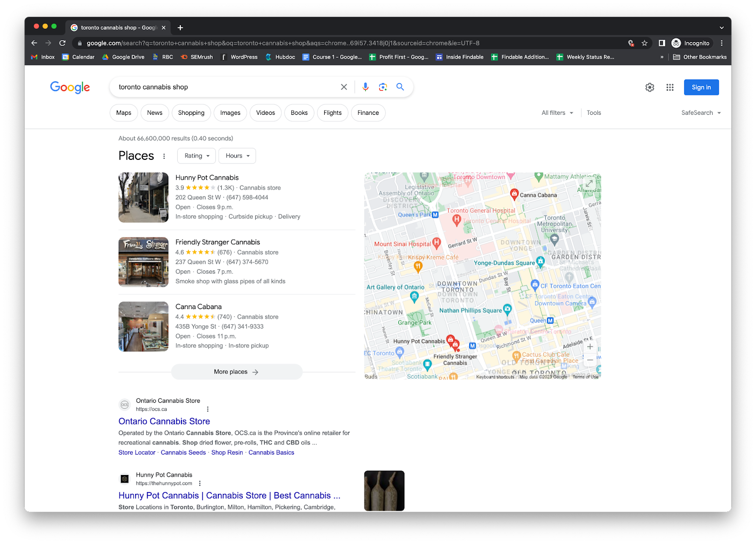This screenshot has width=756, height=544.
Task: Open the map Terms of Use link
Action: click(x=585, y=377)
